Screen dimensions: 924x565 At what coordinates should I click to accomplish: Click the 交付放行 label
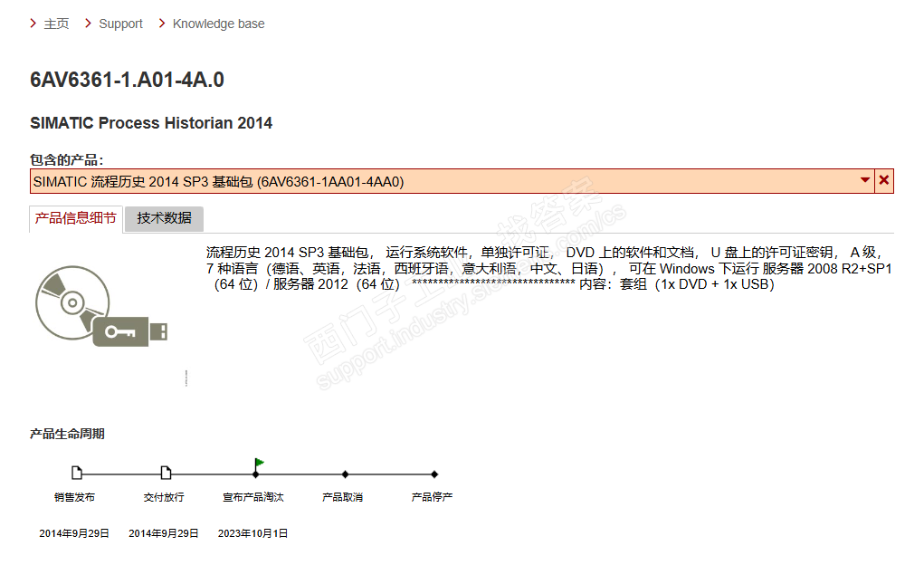pyautogui.click(x=164, y=497)
